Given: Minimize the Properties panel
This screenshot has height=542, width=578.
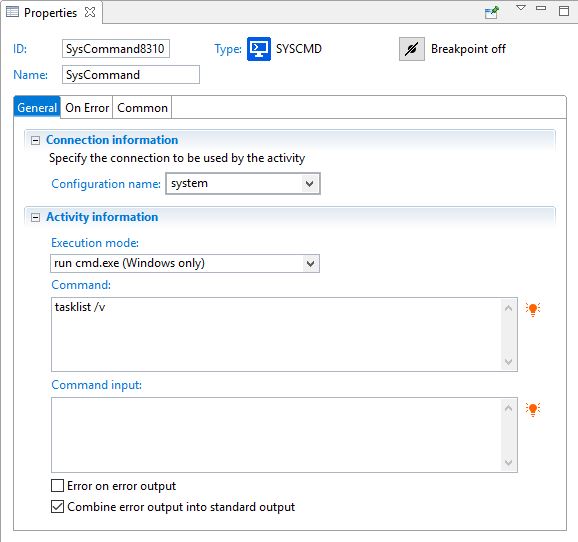Looking at the screenshot, I should [541, 8].
